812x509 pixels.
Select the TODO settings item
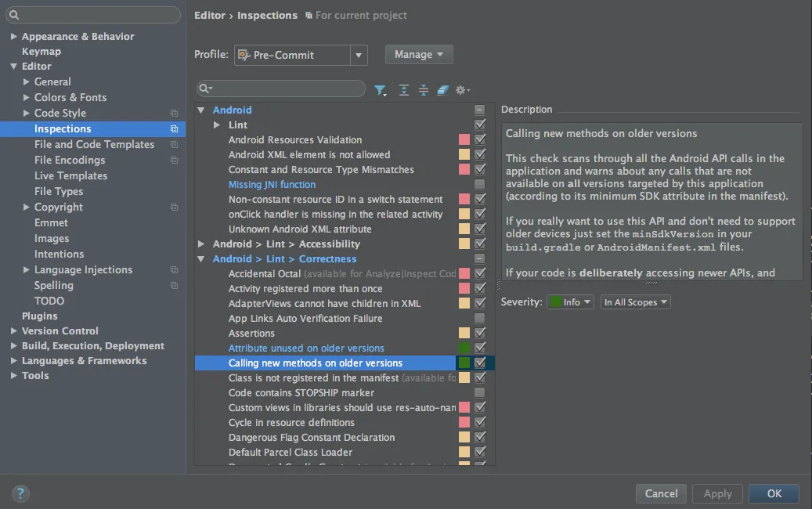coord(49,301)
